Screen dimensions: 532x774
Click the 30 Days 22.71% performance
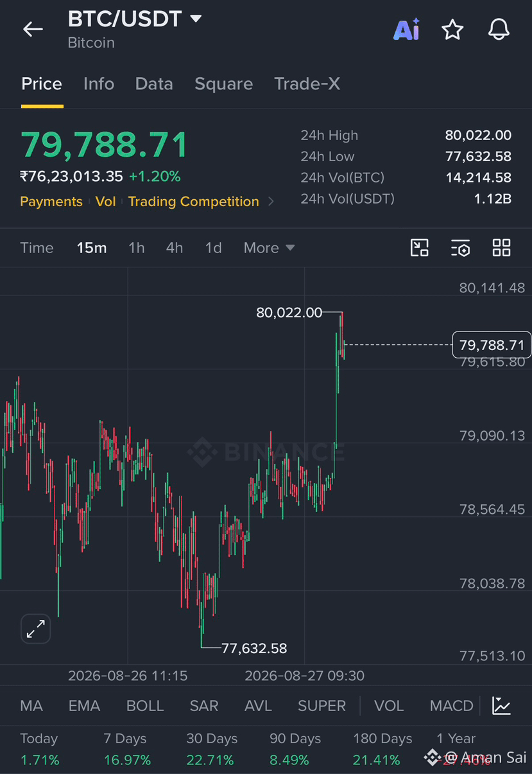pyautogui.click(x=212, y=749)
